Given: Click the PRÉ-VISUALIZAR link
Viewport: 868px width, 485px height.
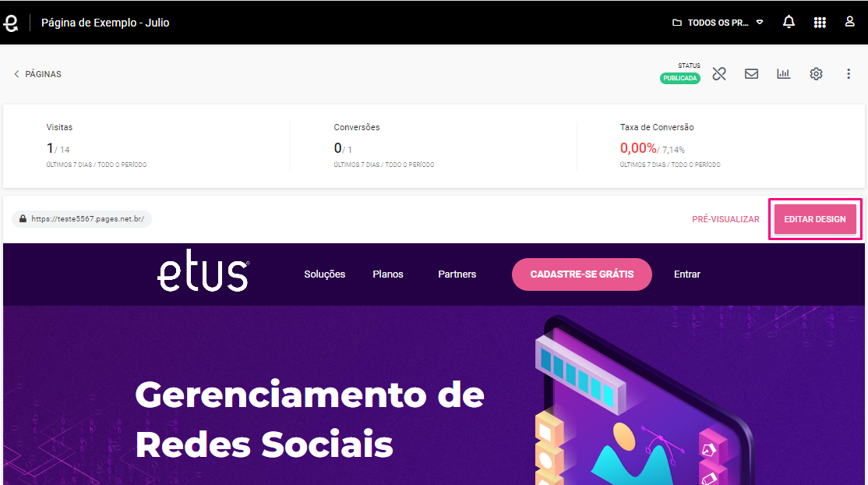Looking at the screenshot, I should click(x=725, y=219).
